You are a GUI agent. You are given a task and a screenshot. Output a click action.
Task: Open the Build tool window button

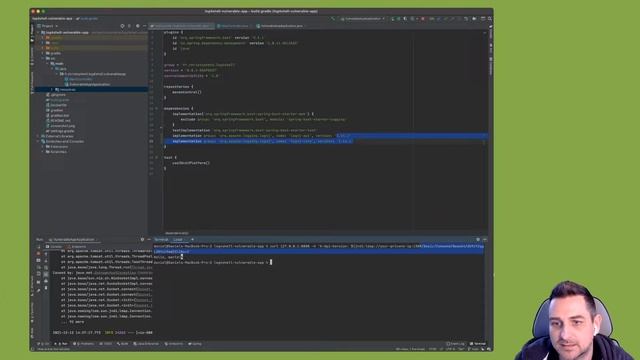[x=122, y=344]
